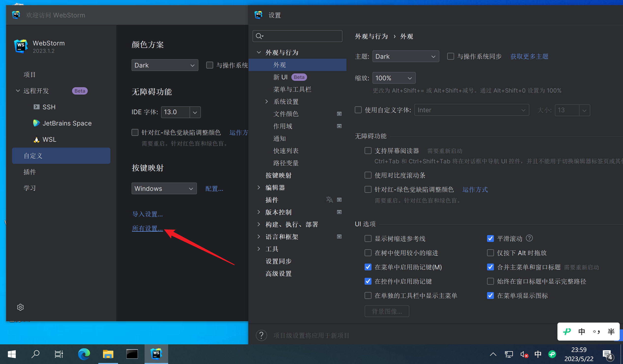The height and width of the screenshot is (364, 623).
Task: Uncheck 合并主菜单和窗口标题
Action: pos(490,267)
